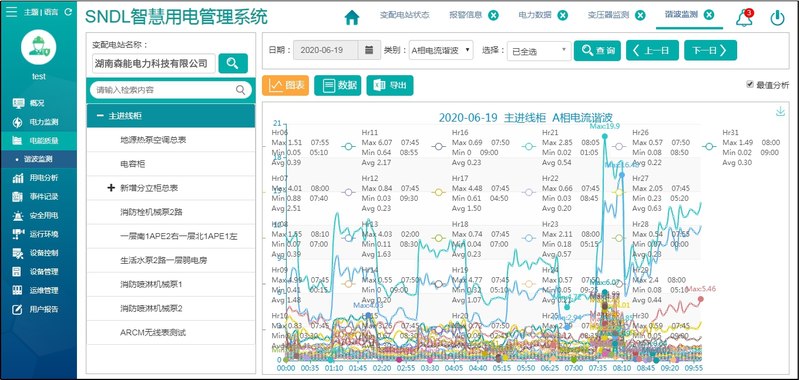Go to previous day with 上一日

pyautogui.click(x=653, y=50)
